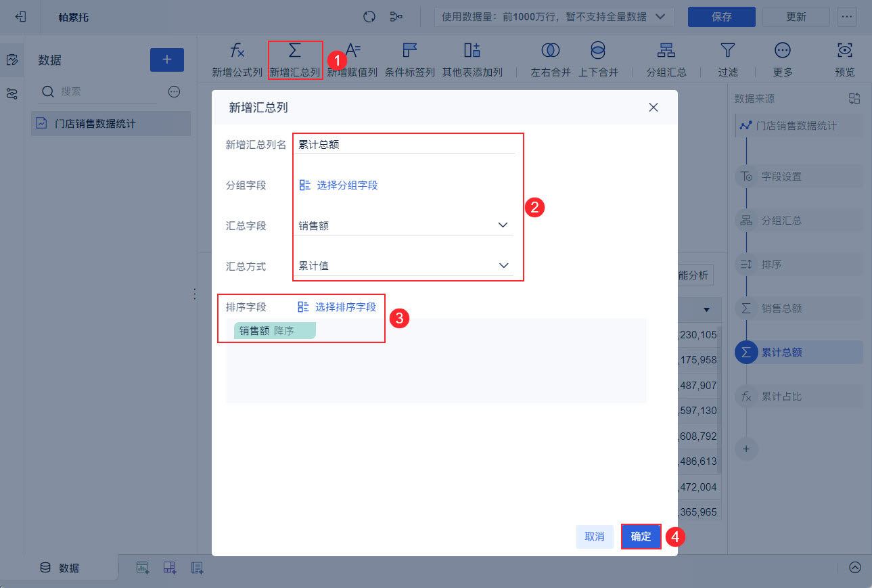Choose 上下合并 in the toolbar
872x588 pixels.
tap(598, 60)
